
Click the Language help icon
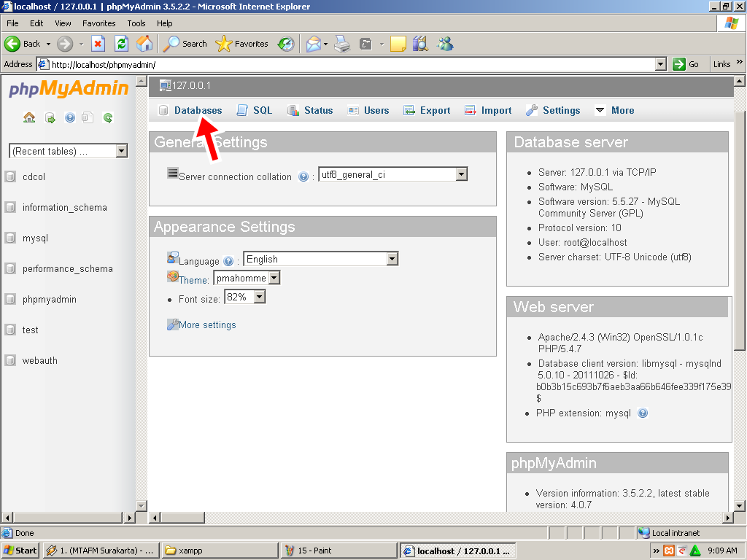tap(228, 261)
